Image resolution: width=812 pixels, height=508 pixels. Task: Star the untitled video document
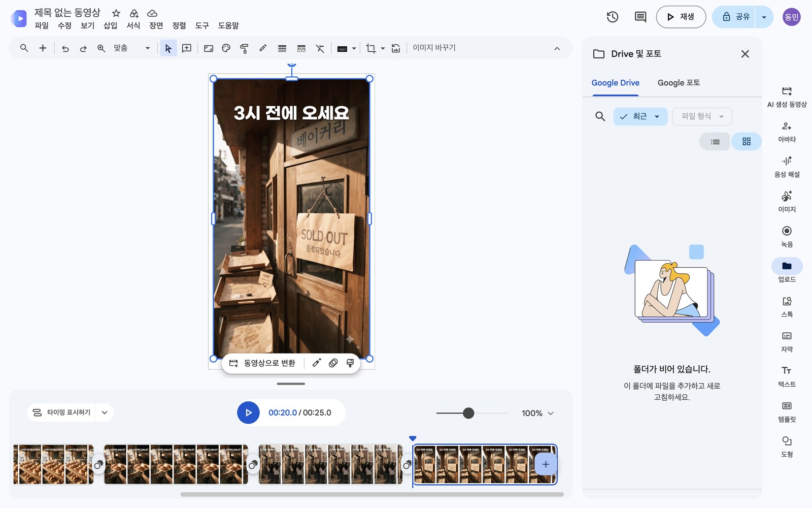pyautogui.click(x=116, y=13)
